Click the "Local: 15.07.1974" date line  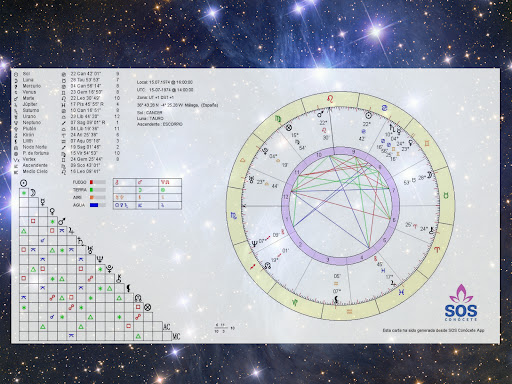click(165, 82)
